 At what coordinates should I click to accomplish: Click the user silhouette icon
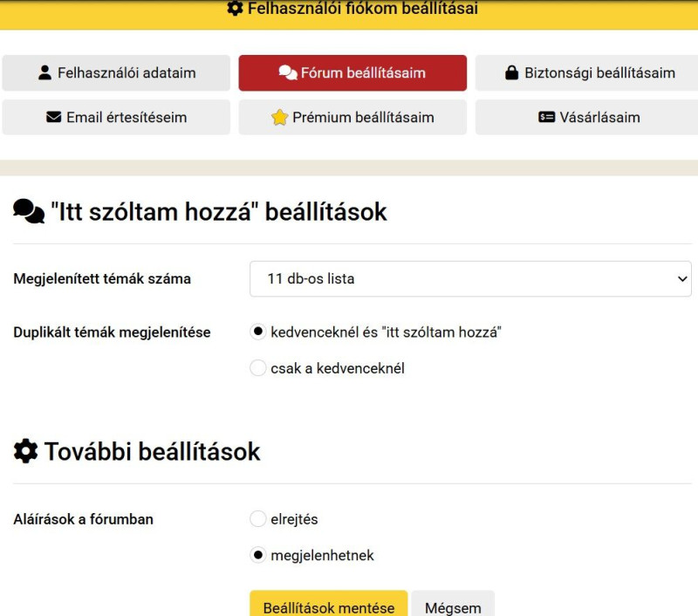[44, 72]
